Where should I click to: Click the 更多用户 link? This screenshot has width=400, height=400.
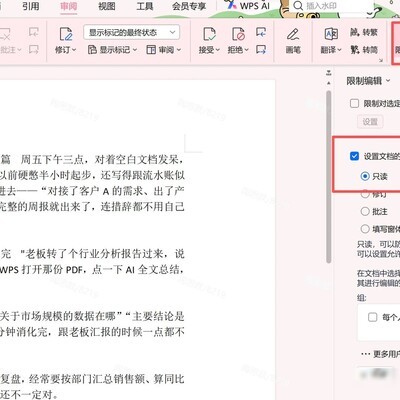386,354
